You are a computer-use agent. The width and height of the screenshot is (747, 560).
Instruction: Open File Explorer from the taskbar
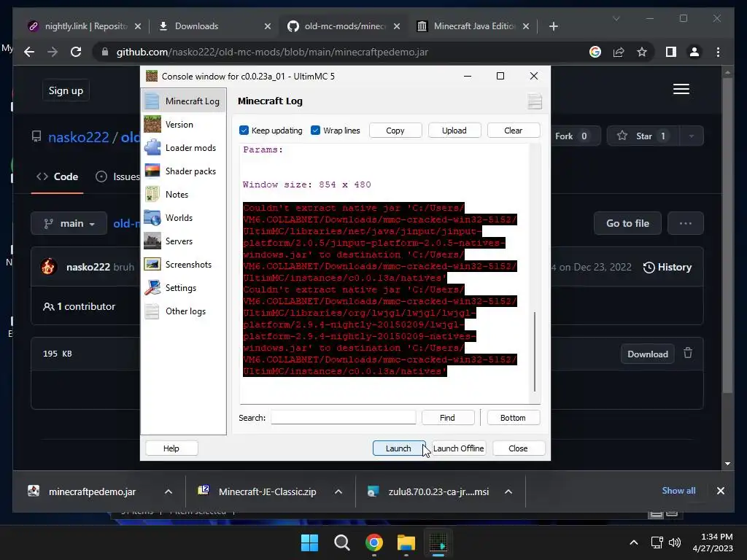406,542
